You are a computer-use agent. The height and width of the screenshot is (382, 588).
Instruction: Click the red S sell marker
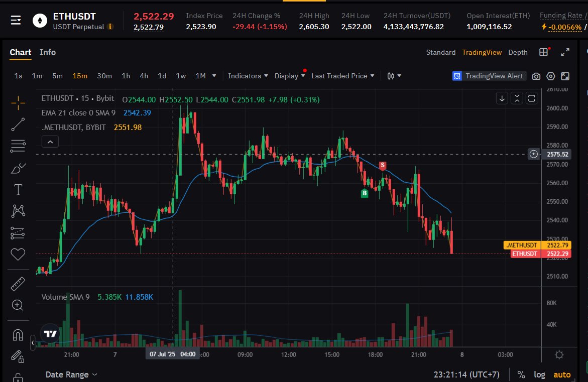tap(382, 166)
